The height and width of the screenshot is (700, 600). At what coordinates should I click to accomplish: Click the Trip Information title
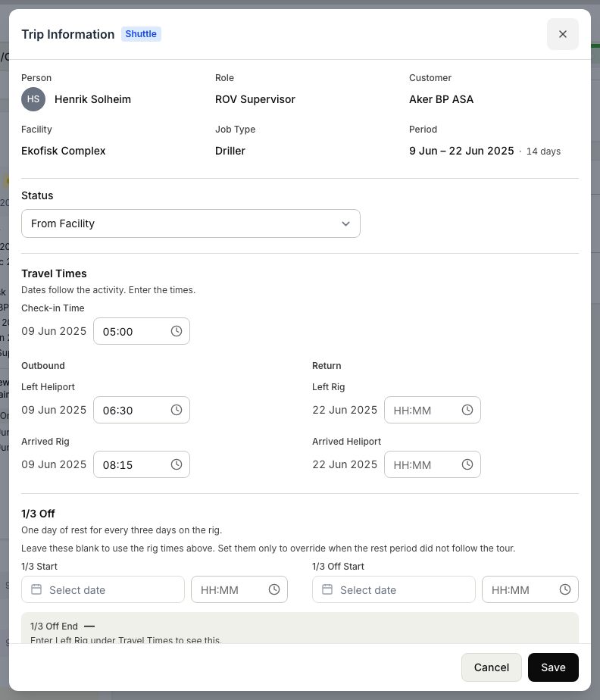[x=68, y=34]
